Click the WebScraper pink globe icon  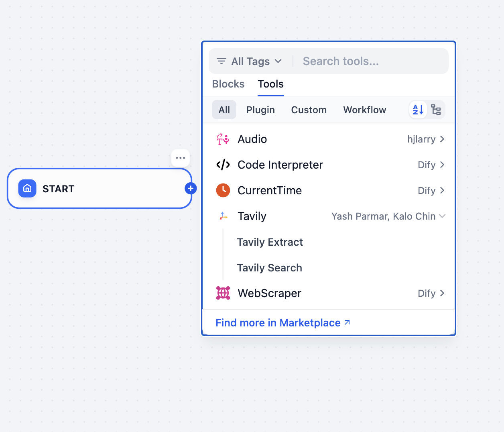(223, 293)
